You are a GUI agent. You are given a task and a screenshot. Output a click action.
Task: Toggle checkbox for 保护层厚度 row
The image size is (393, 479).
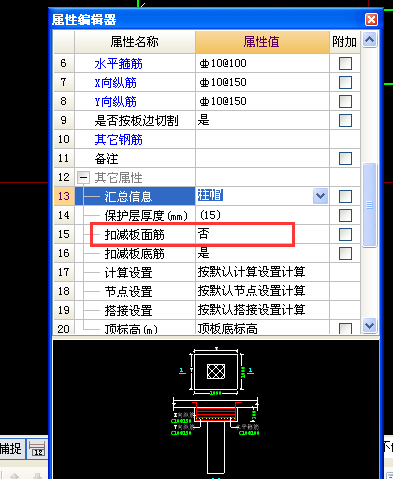(345, 215)
